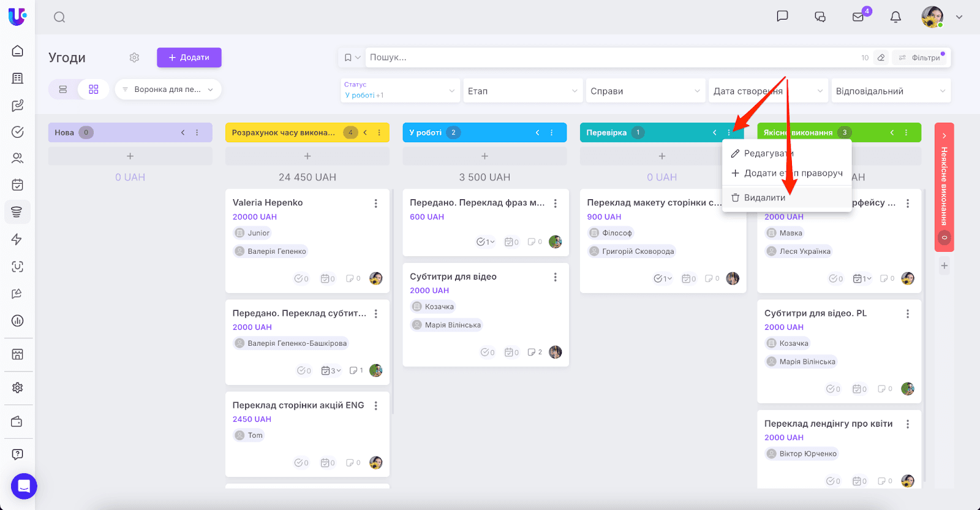Add a new stage with plus icon
This screenshot has width=980, height=510.
pos(944,266)
